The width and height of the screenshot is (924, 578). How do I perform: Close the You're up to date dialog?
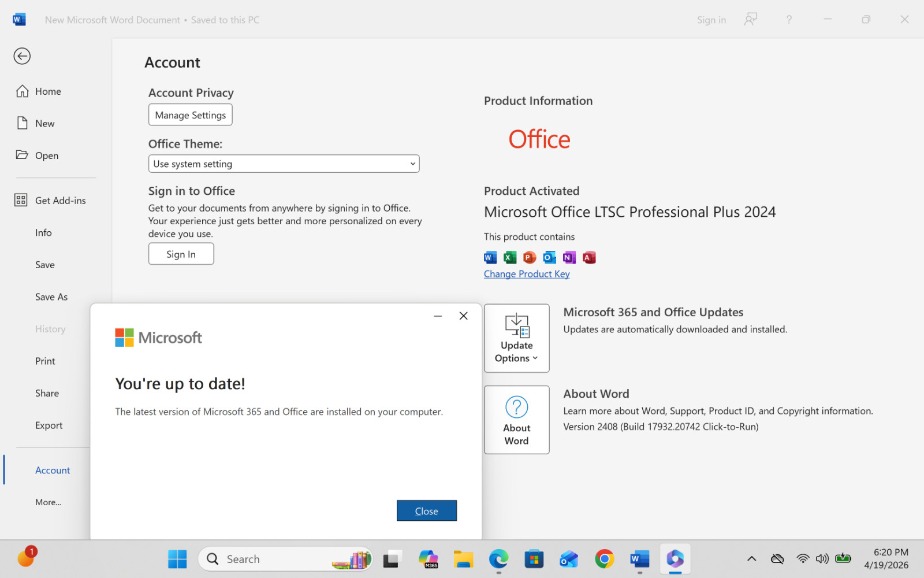(427, 511)
